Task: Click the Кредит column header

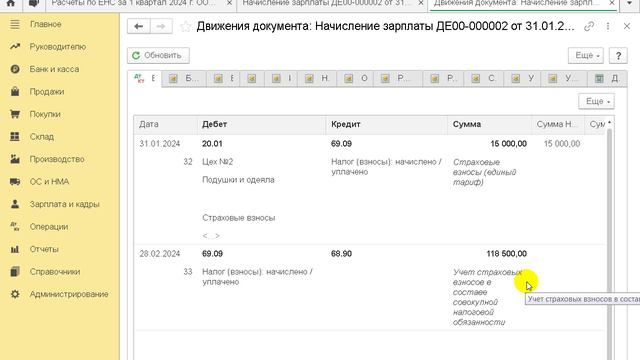Action: (x=387, y=124)
